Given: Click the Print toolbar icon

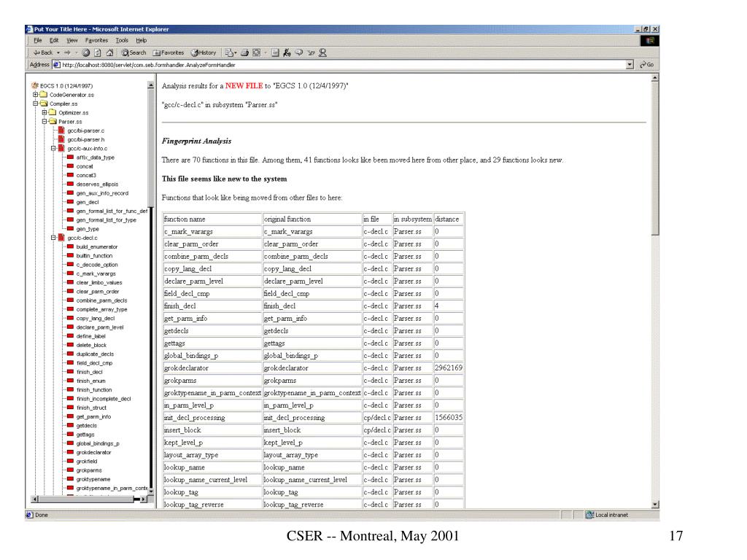Looking at the screenshot, I should coord(245,52).
